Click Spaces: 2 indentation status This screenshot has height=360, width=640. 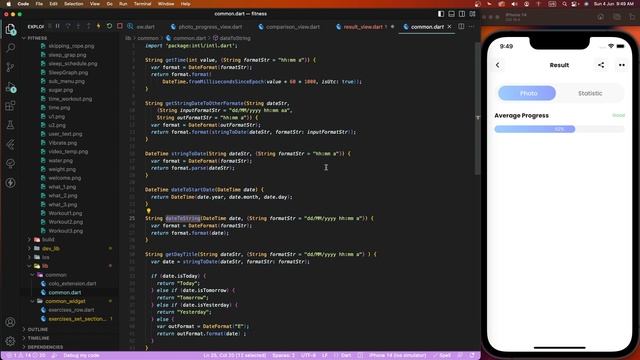click(283, 356)
